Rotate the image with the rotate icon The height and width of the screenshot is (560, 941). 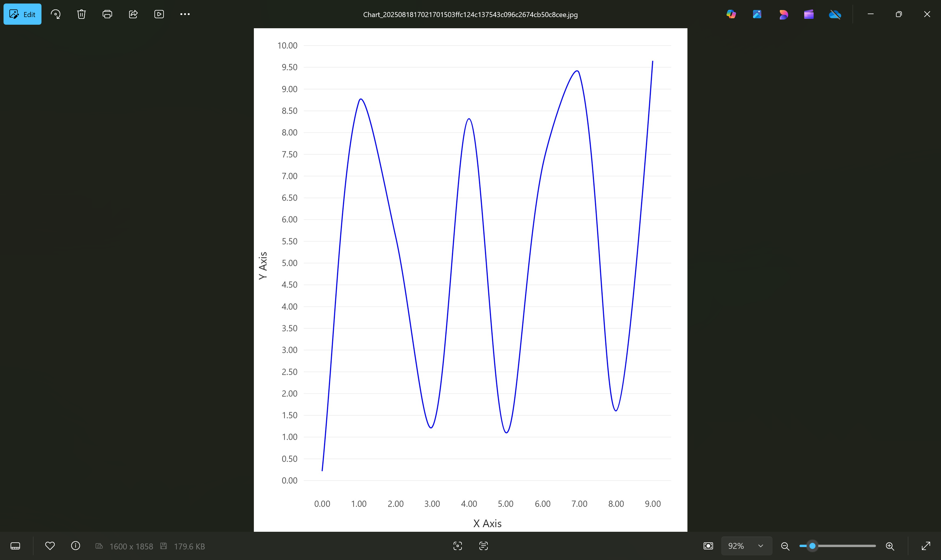pos(56,14)
